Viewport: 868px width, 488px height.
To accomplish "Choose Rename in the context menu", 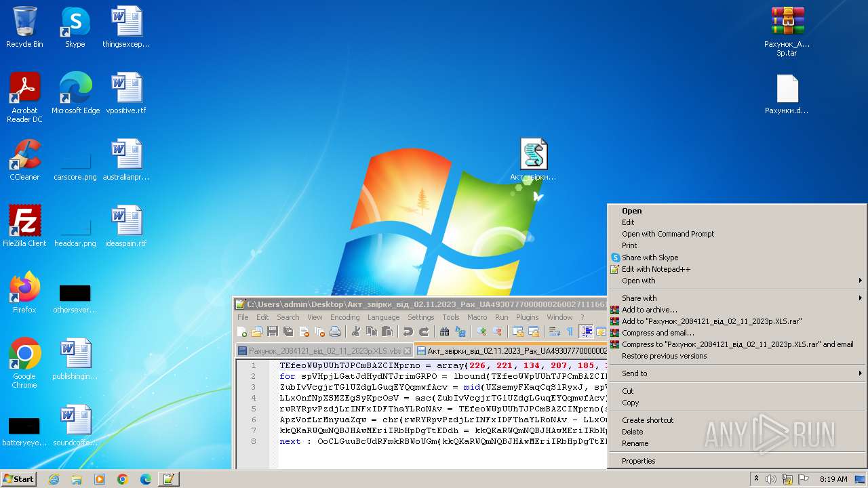I will pos(737,443).
